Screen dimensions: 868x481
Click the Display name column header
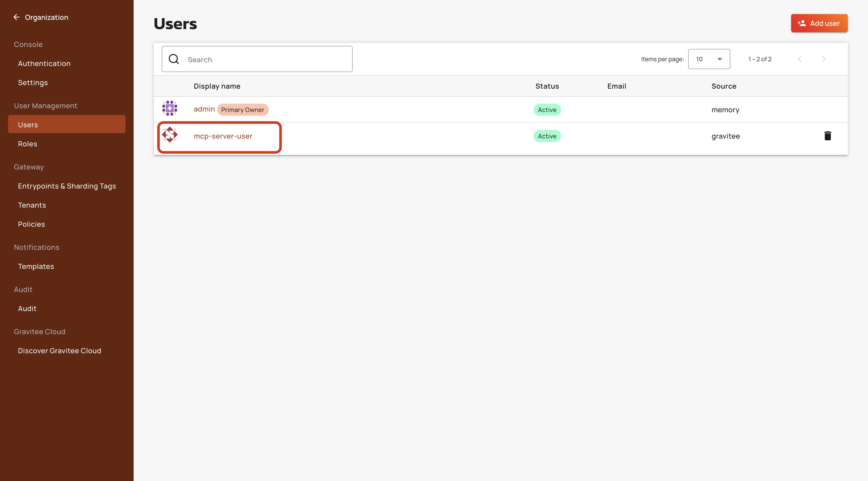217,86
